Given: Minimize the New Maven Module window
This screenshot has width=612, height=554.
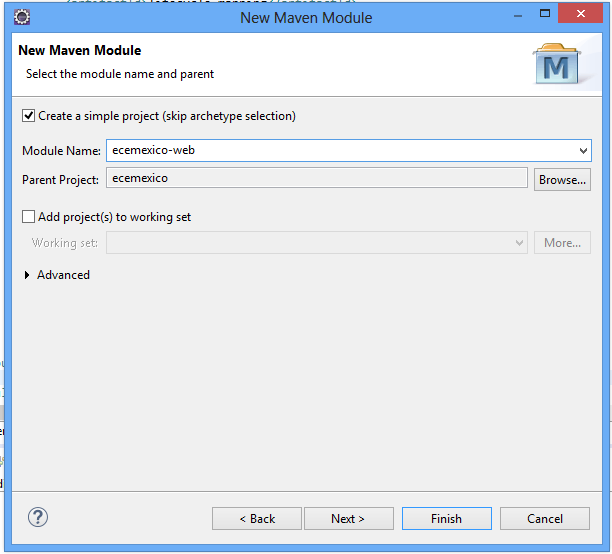Looking at the screenshot, I should coord(518,16).
